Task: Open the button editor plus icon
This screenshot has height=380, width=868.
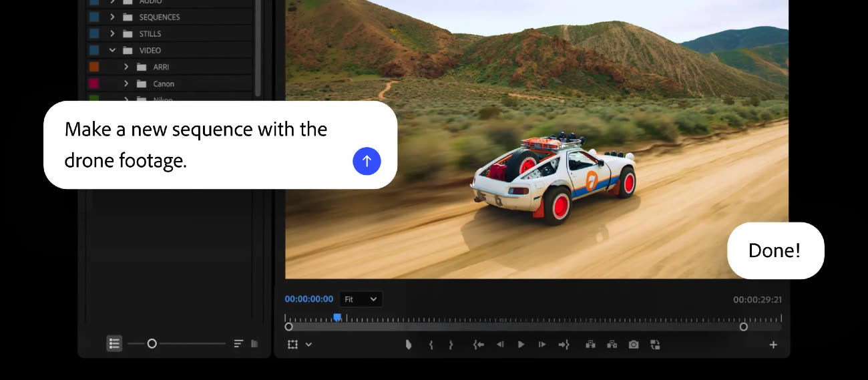Action: [773, 345]
